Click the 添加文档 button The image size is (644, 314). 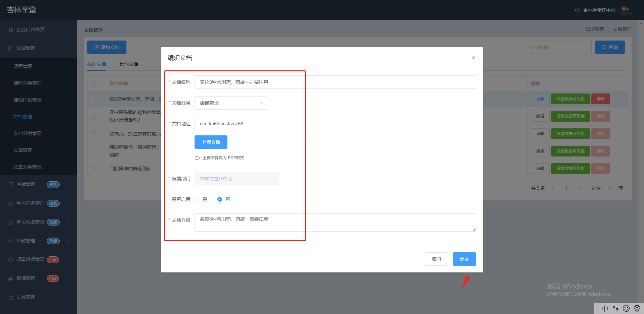107,47
